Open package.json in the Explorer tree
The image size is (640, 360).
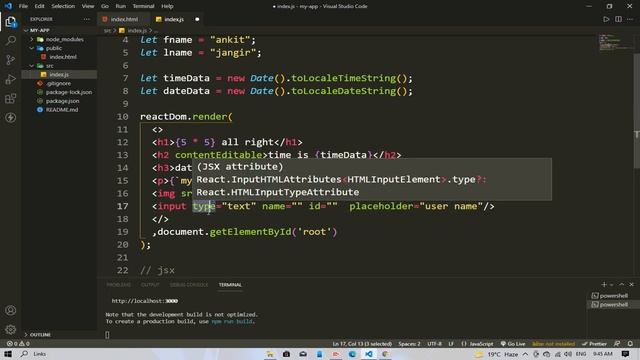click(x=62, y=101)
